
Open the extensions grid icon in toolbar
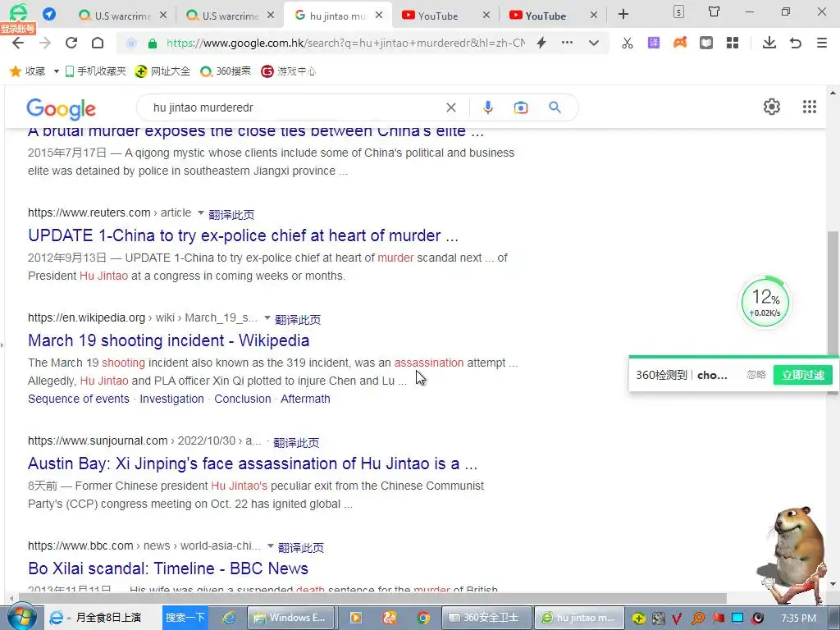point(733,43)
